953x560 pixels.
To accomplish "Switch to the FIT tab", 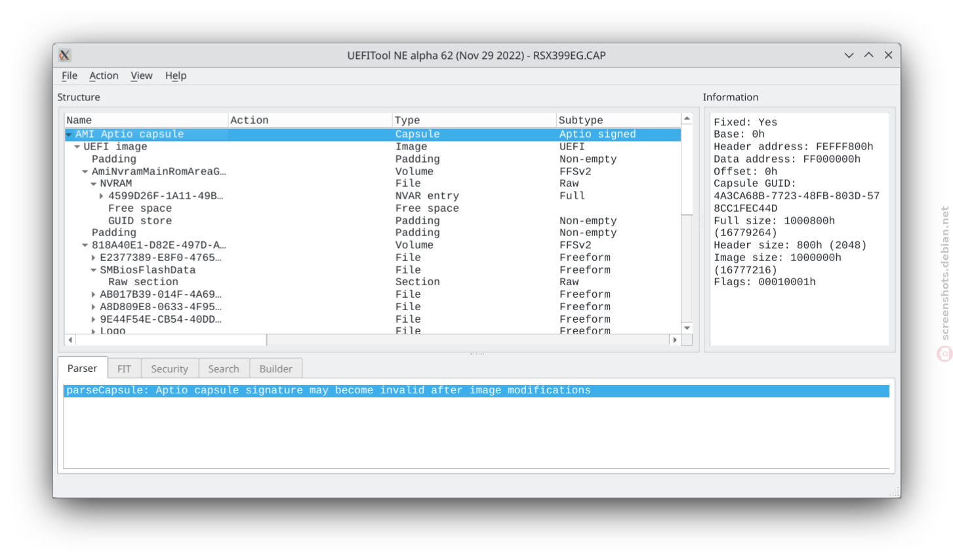I will 124,369.
